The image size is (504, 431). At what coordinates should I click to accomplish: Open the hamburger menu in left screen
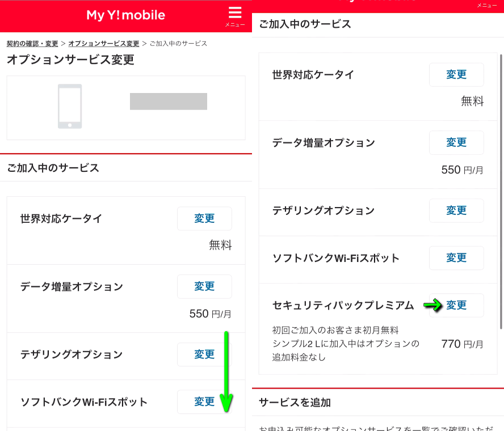coord(235,16)
